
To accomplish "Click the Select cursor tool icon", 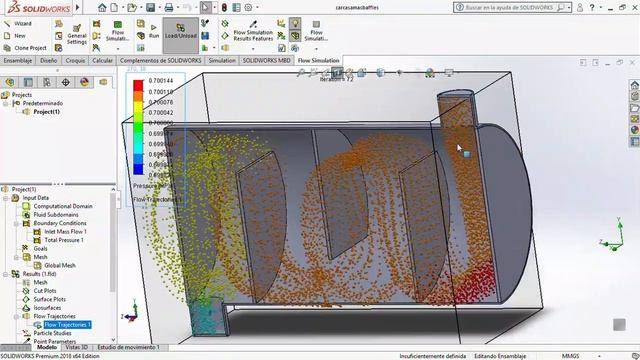I will (x=205, y=7).
